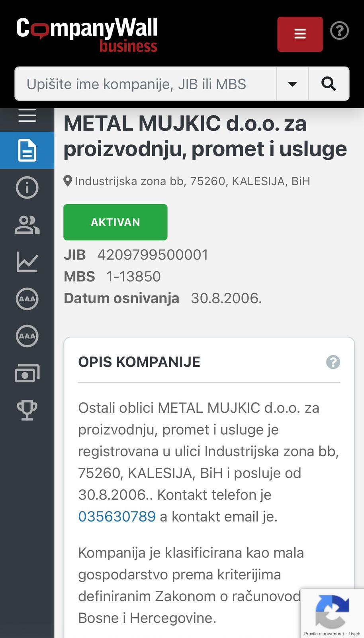Expand the search filter dropdown arrow

[x=292, y=84]
